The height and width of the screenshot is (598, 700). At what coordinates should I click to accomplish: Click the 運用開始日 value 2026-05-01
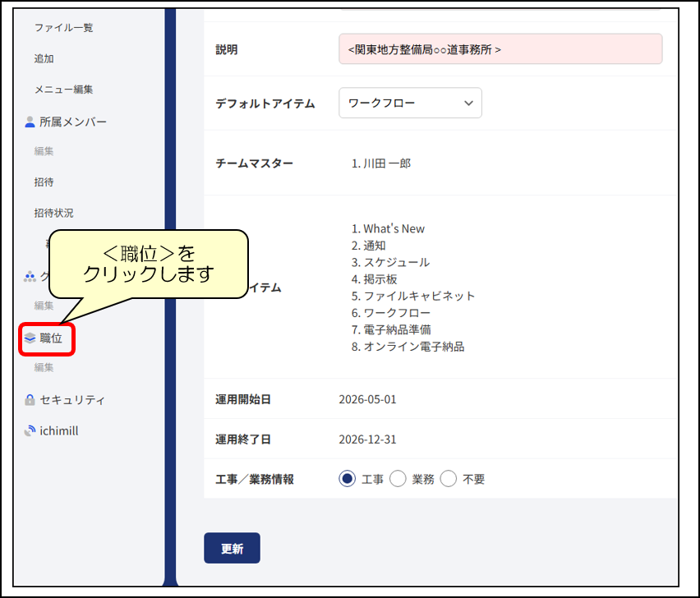pos(367,399)
